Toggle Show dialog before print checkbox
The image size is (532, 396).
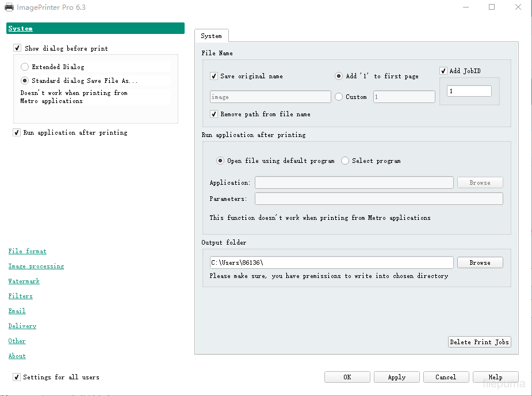[x=17, y=48]
